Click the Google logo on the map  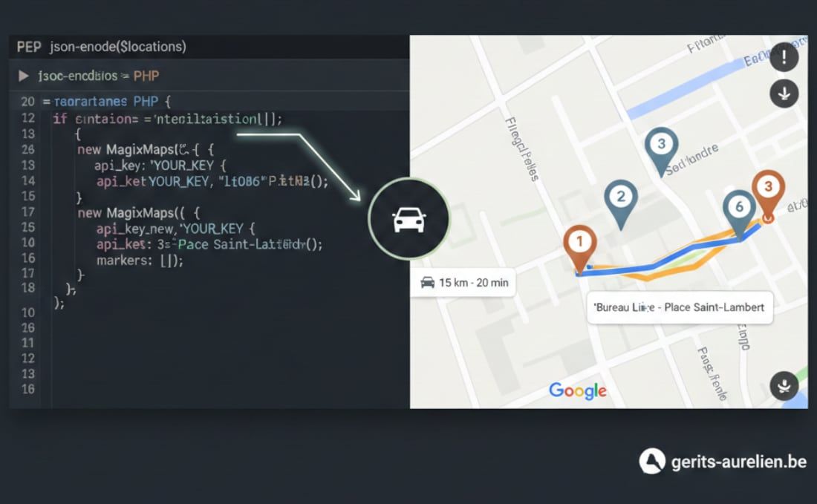pos(577,390)
